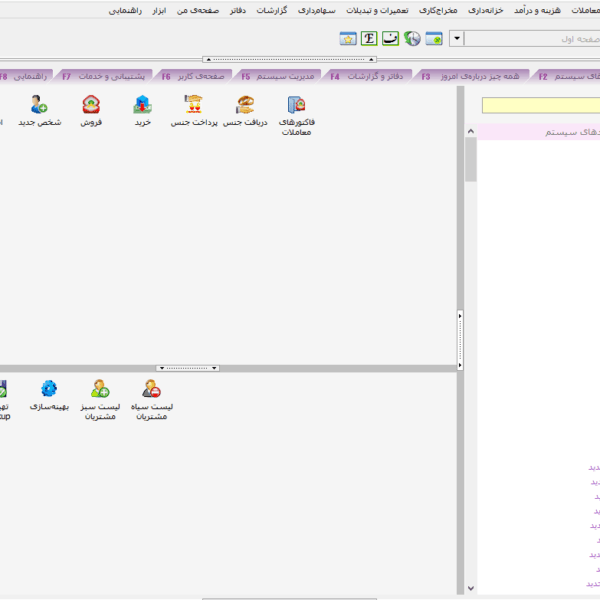Click the yellow search input field

[540, 106]
